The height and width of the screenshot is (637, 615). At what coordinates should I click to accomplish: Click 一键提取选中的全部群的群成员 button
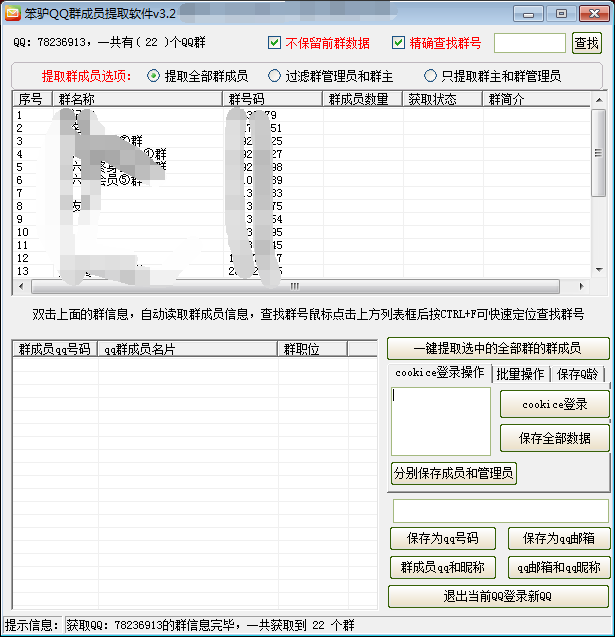click(498, 348)
